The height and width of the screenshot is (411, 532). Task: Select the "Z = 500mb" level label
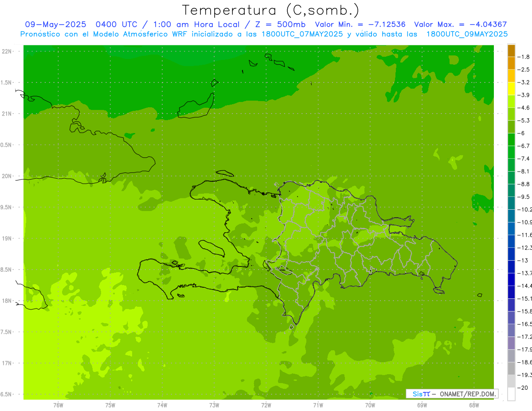tap(280, 25)
